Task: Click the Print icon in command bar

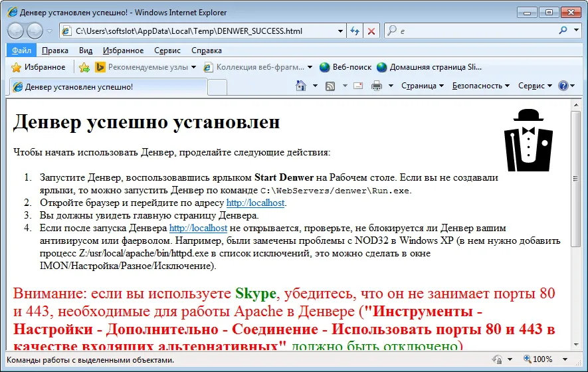Action: pyautogui.click(x=377, y=86)
